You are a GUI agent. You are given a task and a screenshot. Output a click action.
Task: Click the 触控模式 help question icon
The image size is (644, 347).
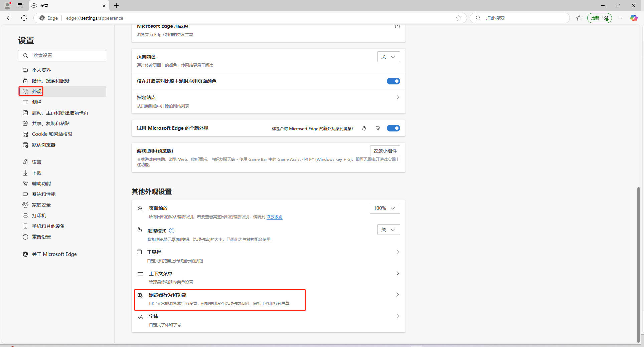172,231
